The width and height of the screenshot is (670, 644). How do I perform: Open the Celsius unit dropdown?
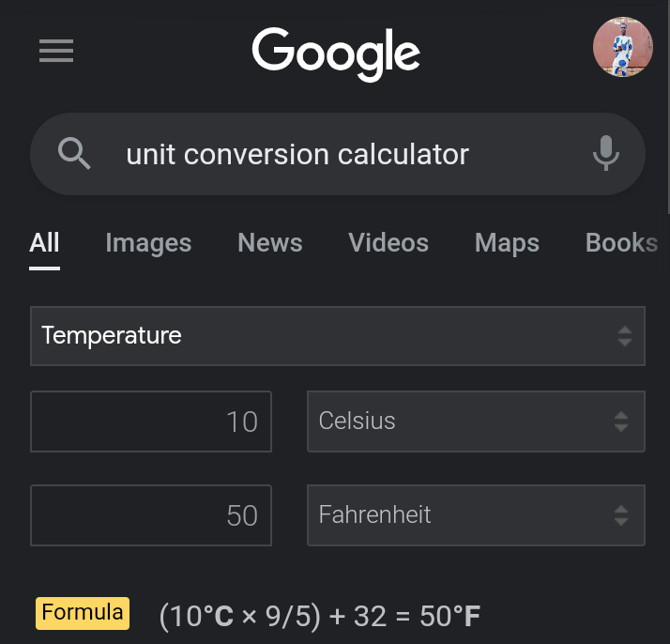[460, 422]
